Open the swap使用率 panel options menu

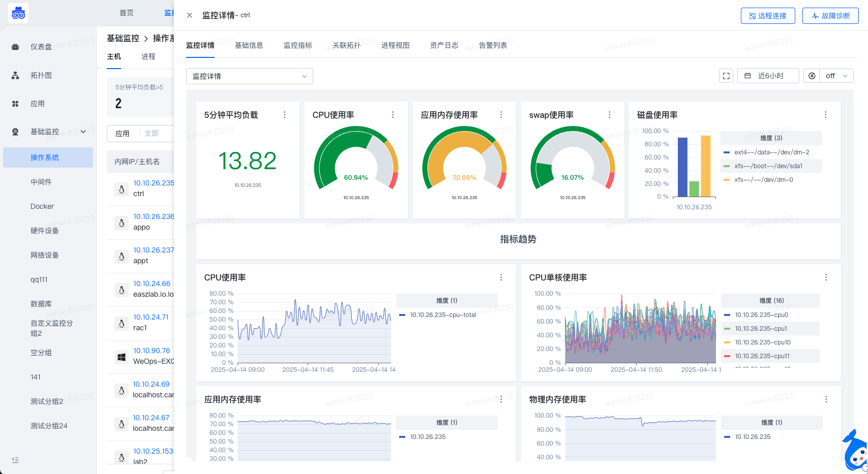point(609,115)
